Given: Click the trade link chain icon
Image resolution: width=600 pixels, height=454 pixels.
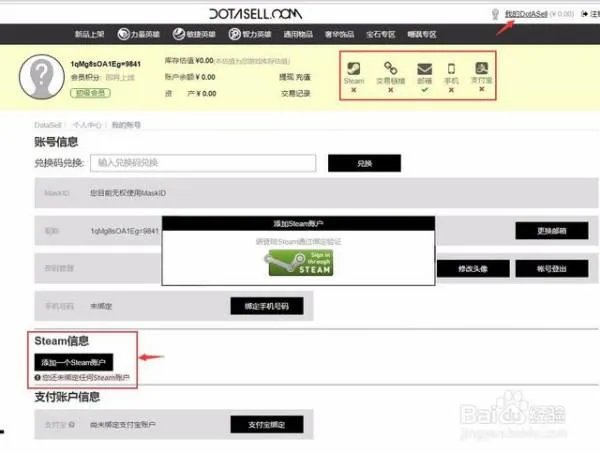Looking at the screenshot, I should pos(390,68).
